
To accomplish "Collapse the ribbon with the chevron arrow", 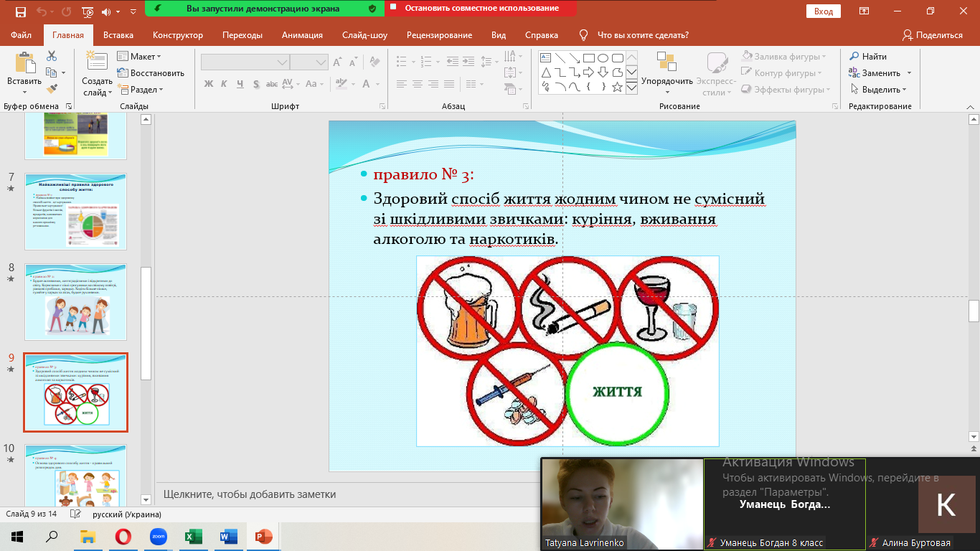I will tap(972, 105).
